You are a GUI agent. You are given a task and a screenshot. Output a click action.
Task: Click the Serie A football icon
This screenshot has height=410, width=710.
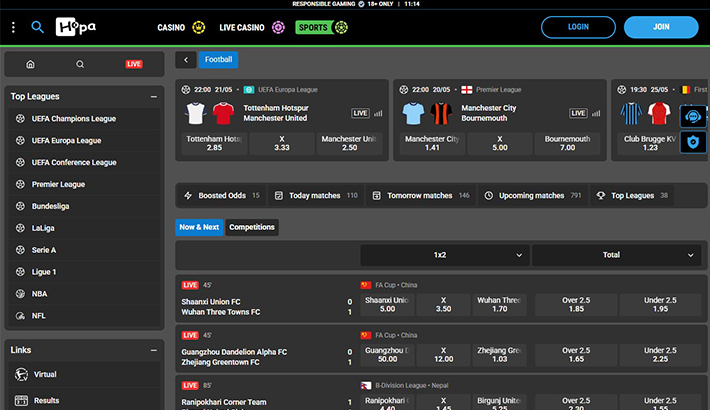pyautogui.click(x=20, y=250)
